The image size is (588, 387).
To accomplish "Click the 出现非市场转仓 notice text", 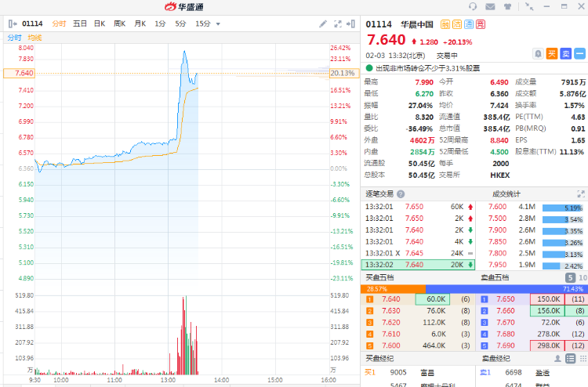I will click(427, 68).
